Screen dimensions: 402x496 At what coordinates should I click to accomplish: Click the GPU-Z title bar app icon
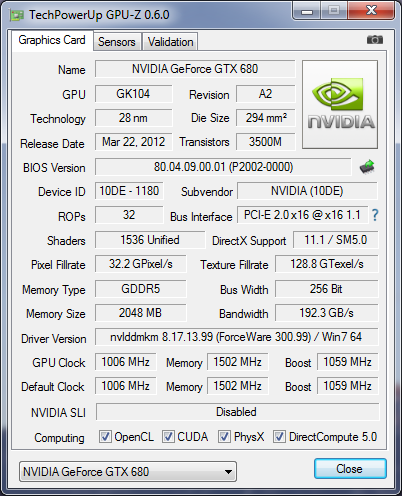tap(17, 15)
